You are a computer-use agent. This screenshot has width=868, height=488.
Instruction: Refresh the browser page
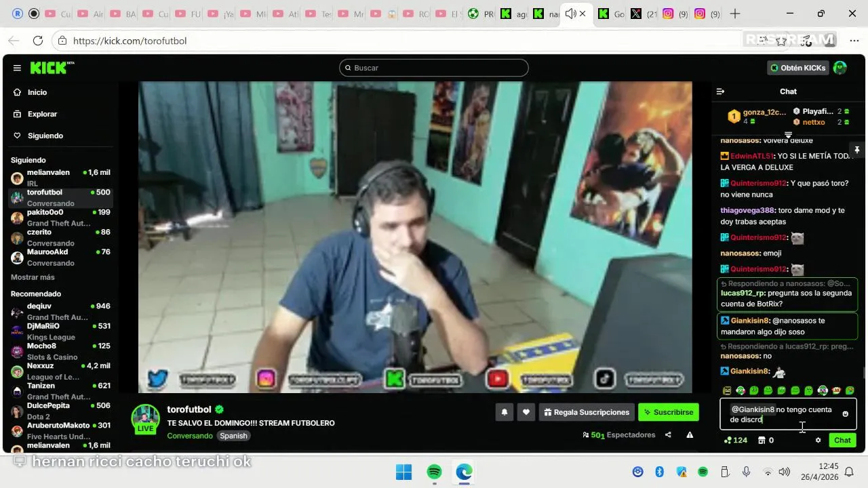coord(38,41)
